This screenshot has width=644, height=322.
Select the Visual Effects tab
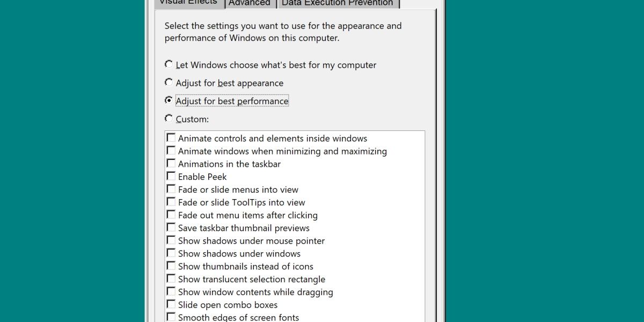188,2
